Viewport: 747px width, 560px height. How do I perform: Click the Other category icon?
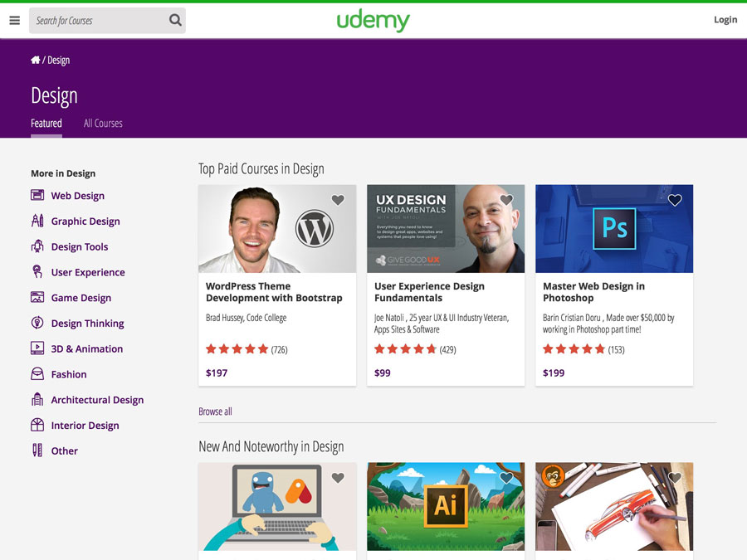(37, 450)
